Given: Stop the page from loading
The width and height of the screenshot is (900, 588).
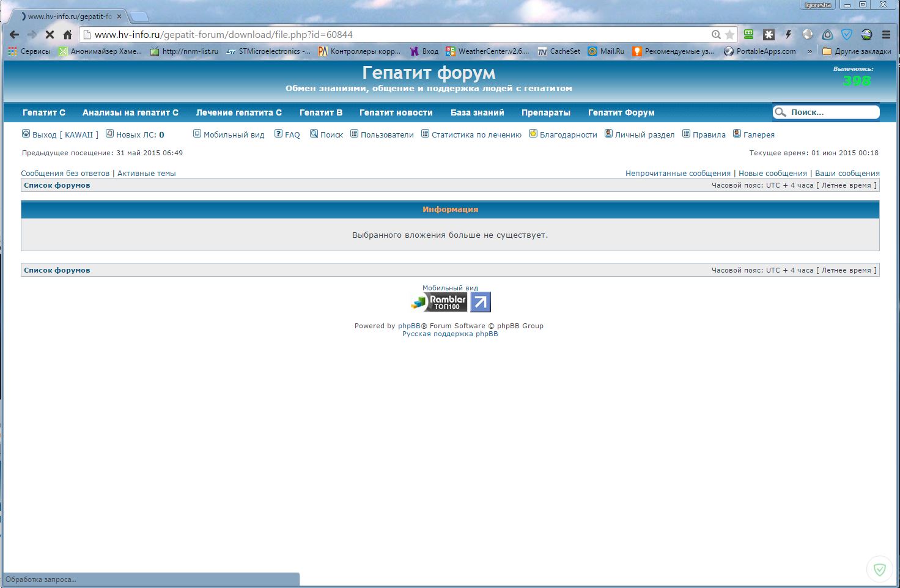Looking at the screenshot, I should point(50,35).
